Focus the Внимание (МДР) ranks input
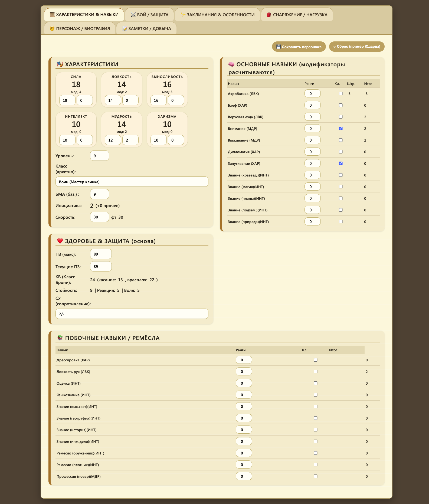This screenshot has width=429, height=504. tap(313, 128)
